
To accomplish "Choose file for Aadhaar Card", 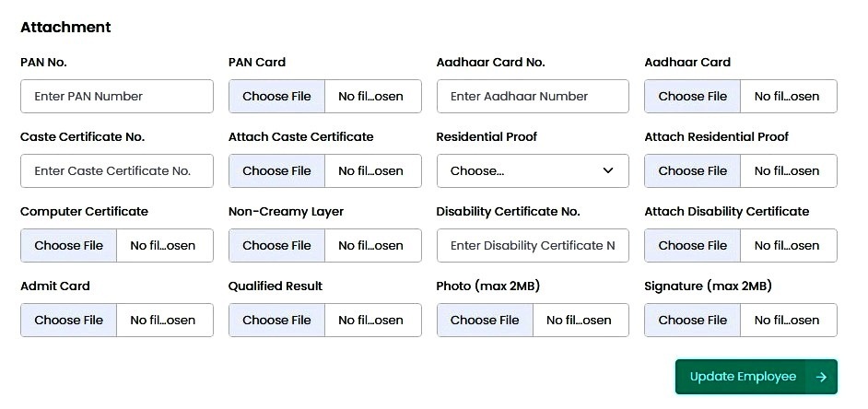I will point(693,97).
